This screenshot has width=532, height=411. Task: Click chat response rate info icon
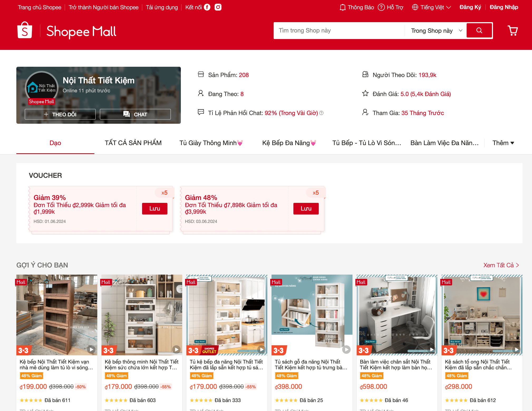click(321, 113)
